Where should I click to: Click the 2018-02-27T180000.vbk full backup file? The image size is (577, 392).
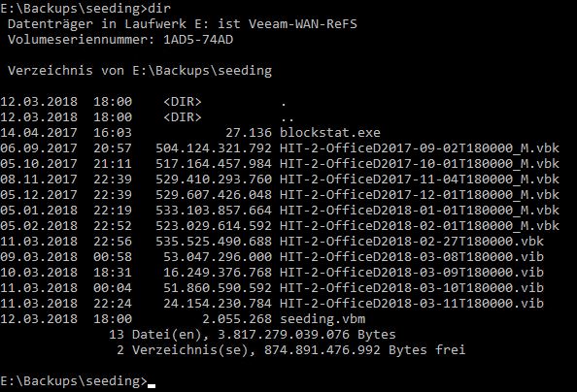tap(412, 242)
